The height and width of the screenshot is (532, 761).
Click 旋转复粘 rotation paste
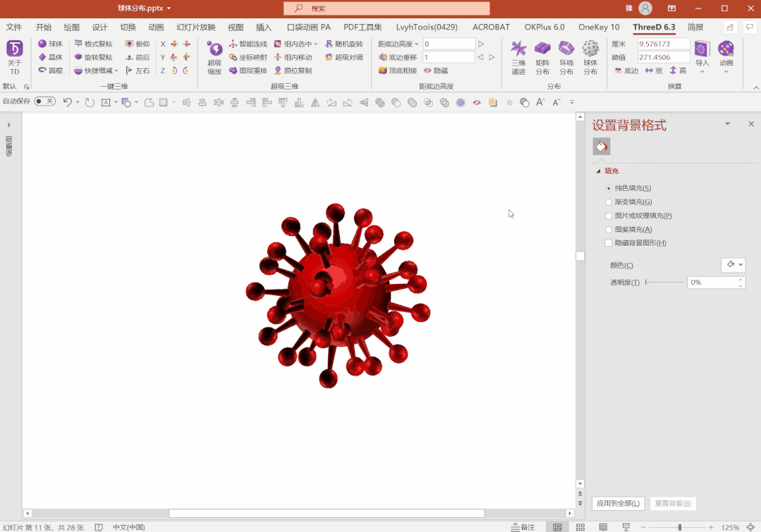93,57
